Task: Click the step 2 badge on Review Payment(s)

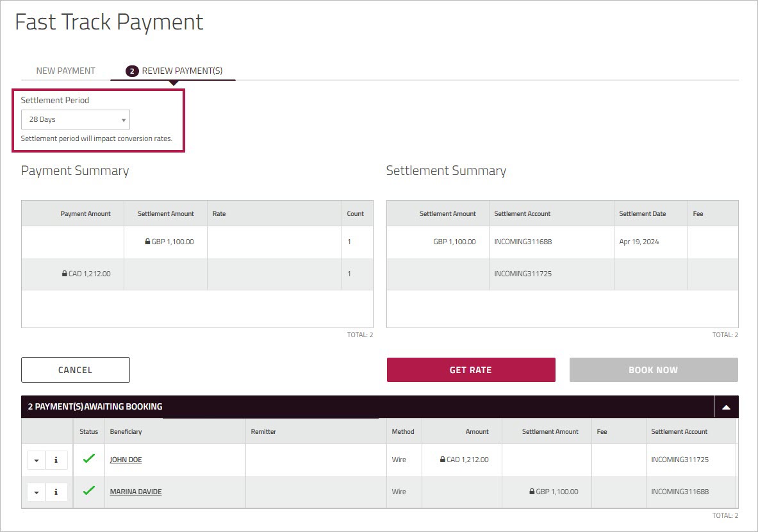Action: (132, 71)
